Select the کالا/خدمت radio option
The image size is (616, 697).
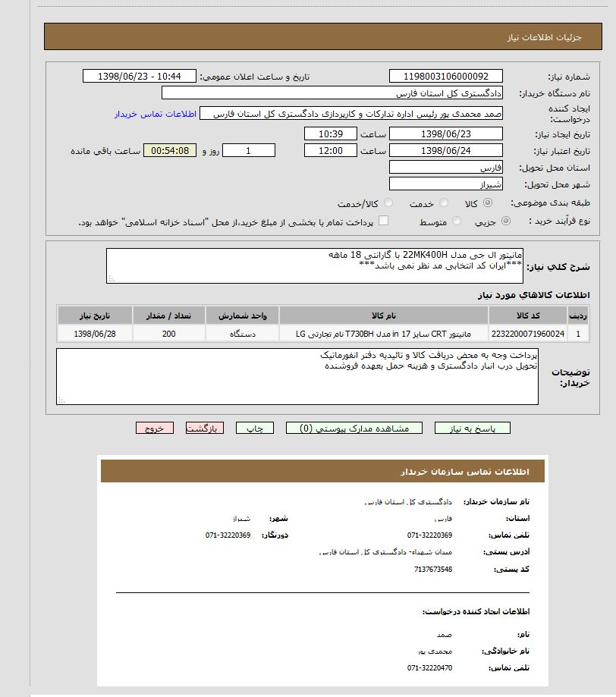(388, 203)
